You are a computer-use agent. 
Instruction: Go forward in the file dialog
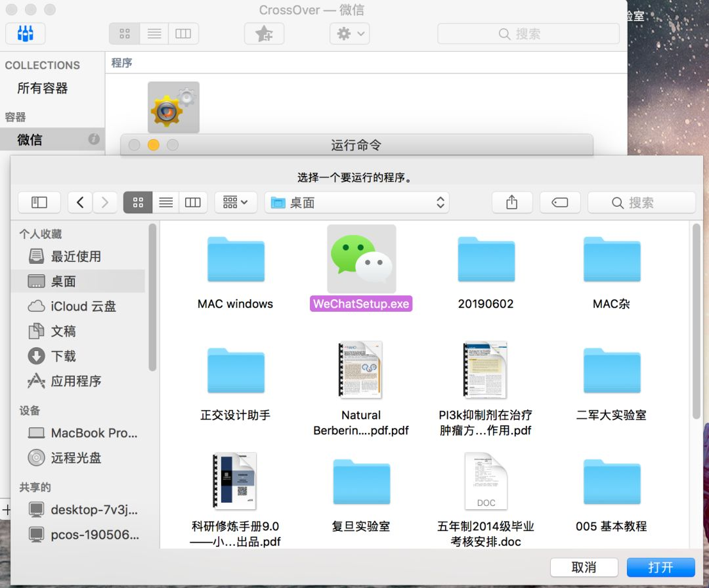pyautogui.click(x=105, y=203)
